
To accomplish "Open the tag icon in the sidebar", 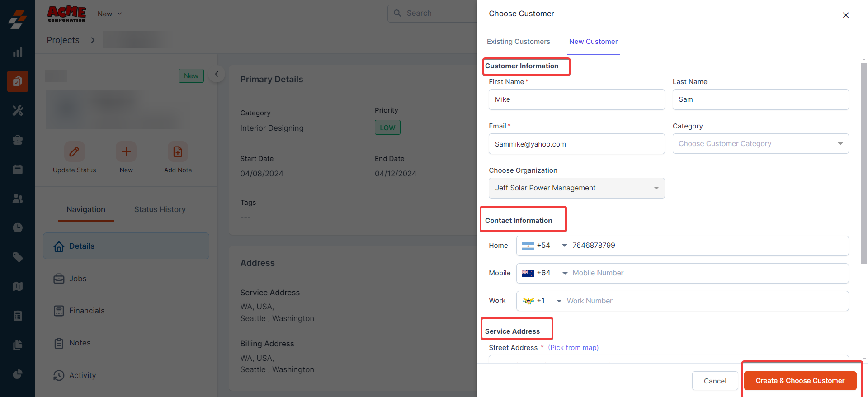I will pyautogui.click(x=18, y=257).
